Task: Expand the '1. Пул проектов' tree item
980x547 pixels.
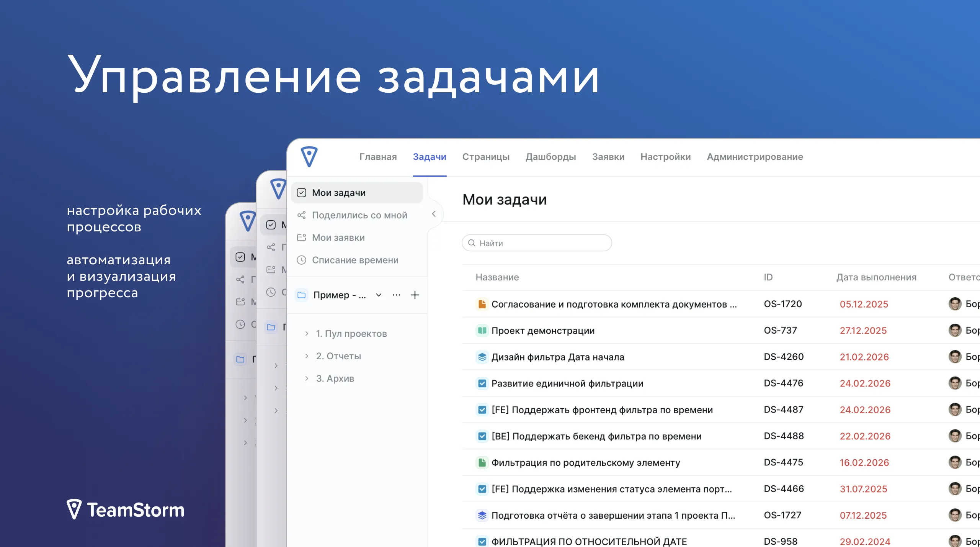Action: click(307, 333)
